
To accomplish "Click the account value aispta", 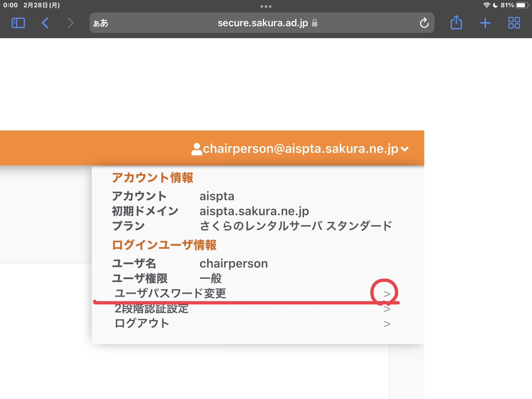I will 217,196.
